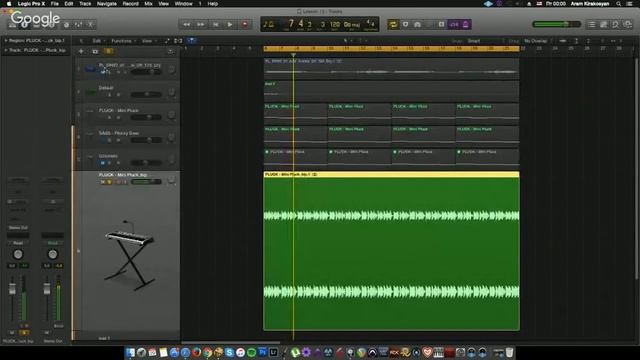The width and height of the screenshot is (640, 360).
Task: Select the Default track header
Action: [127, 91]
